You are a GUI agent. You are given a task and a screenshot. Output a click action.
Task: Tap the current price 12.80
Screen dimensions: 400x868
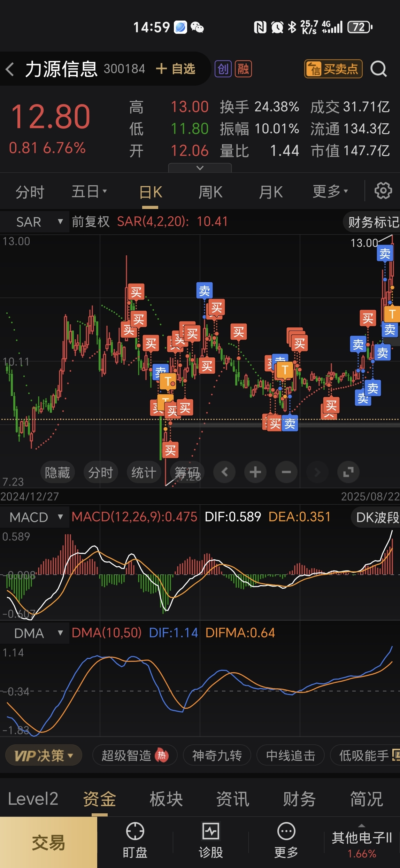pos(51,116)
